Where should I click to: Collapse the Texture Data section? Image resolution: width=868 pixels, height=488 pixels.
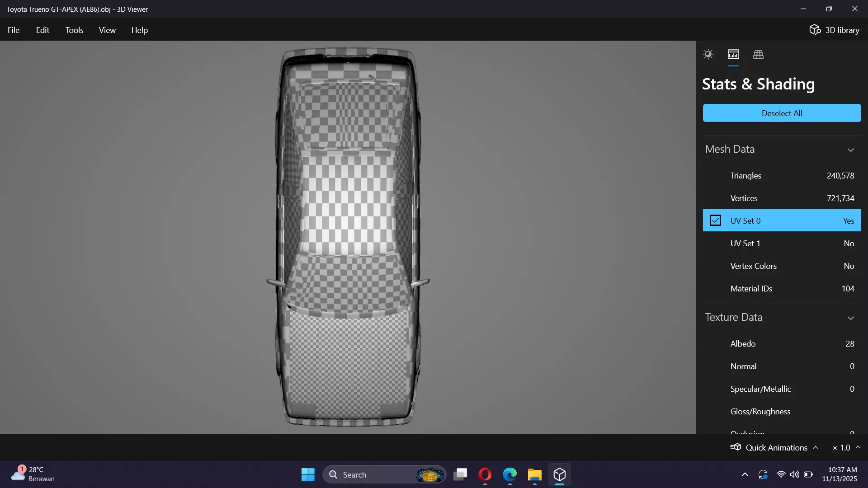(x=850, y=318)
